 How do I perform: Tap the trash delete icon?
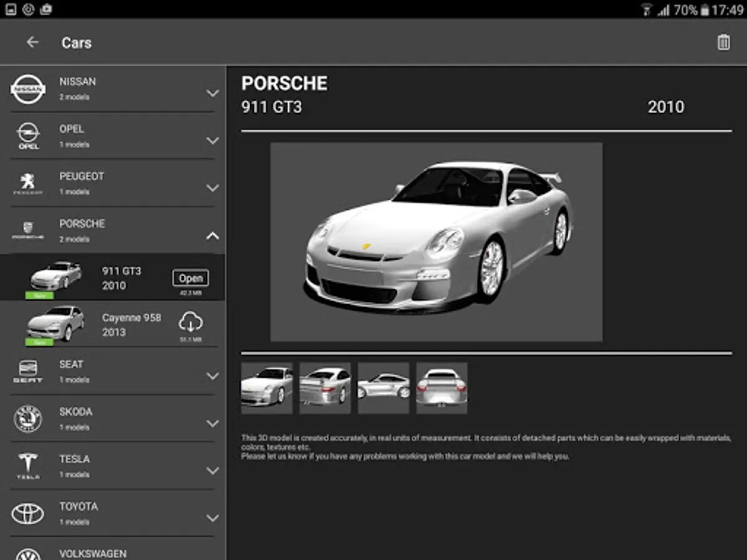[x=723, y=42]
